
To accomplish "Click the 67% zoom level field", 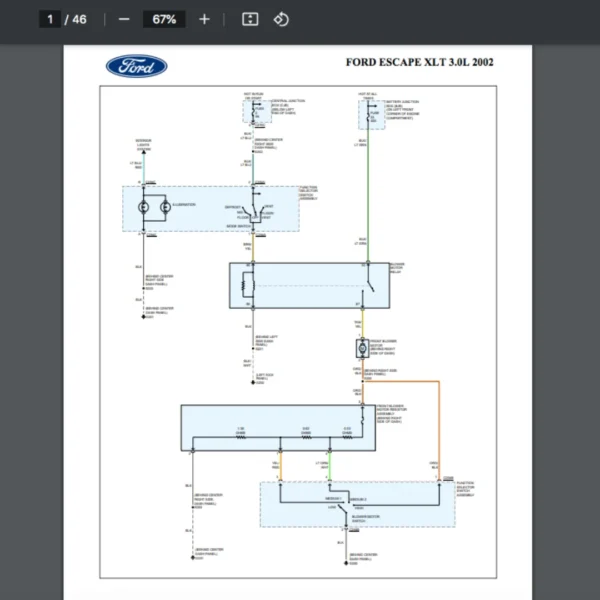I will (164, 19).
